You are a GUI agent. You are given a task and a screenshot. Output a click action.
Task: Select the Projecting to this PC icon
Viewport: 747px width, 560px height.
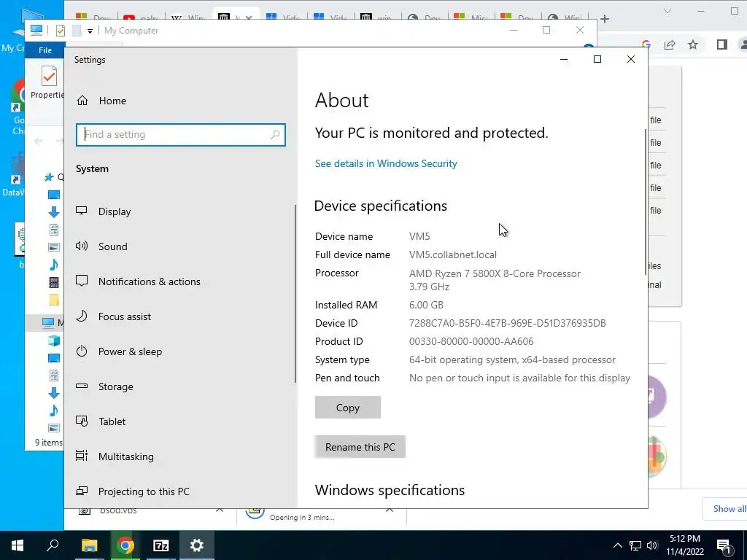pyautogui.click(x=82, y=491)
